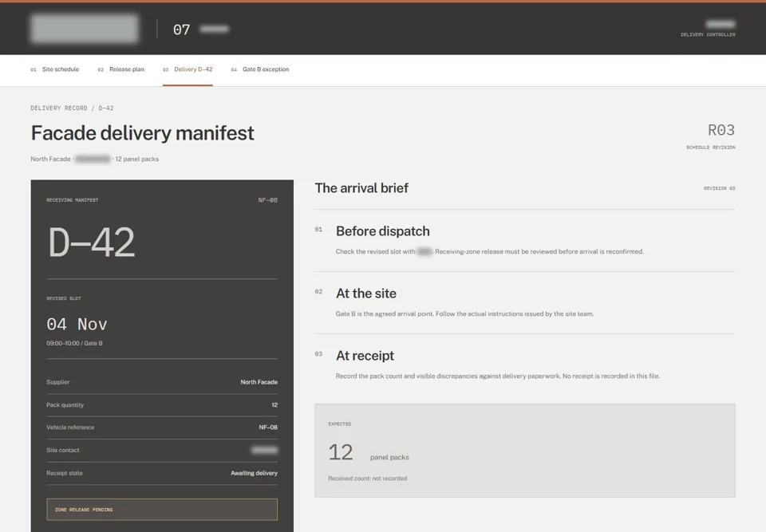
Task: Click the Expected 12 panel packs card
Action: point(525,451)
